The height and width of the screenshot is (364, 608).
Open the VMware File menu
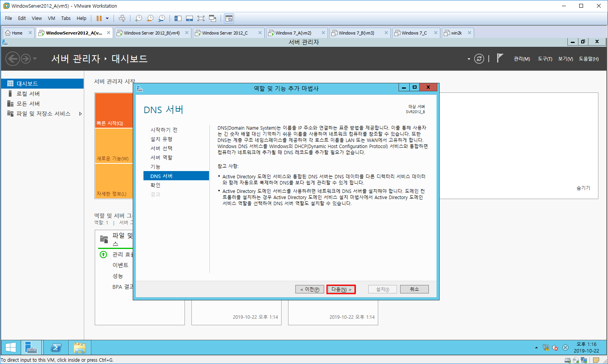pos(8,18)
